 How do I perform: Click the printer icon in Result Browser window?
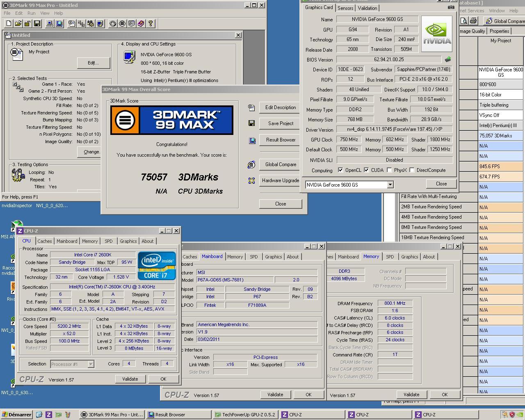(x=473, y=21)
